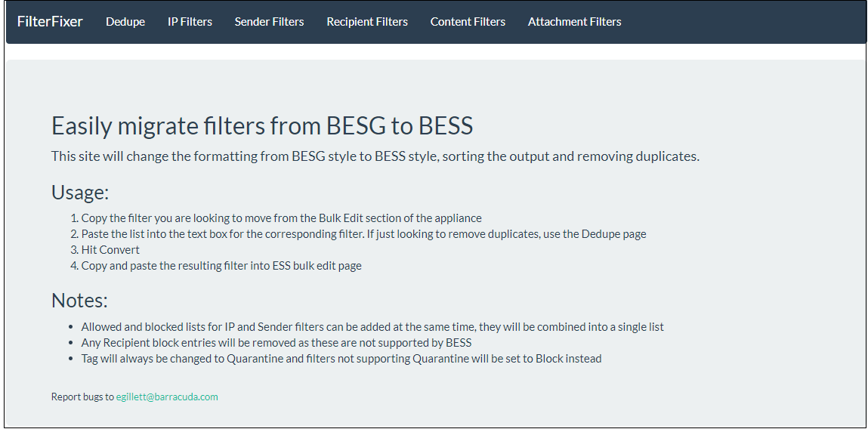The image size is (868, 429).
Task: Click note about Tag changed to Quarantine
Action: [341, 359]
